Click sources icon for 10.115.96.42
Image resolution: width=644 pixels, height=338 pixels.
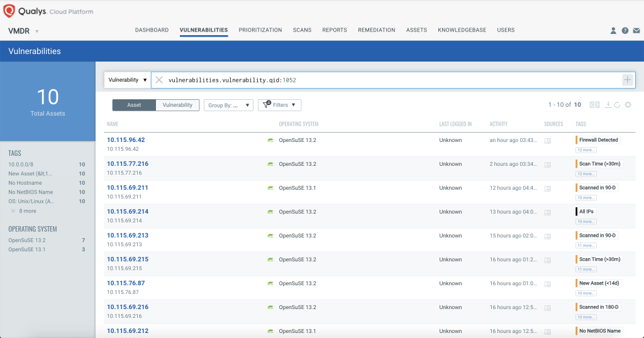coord(547,141)
